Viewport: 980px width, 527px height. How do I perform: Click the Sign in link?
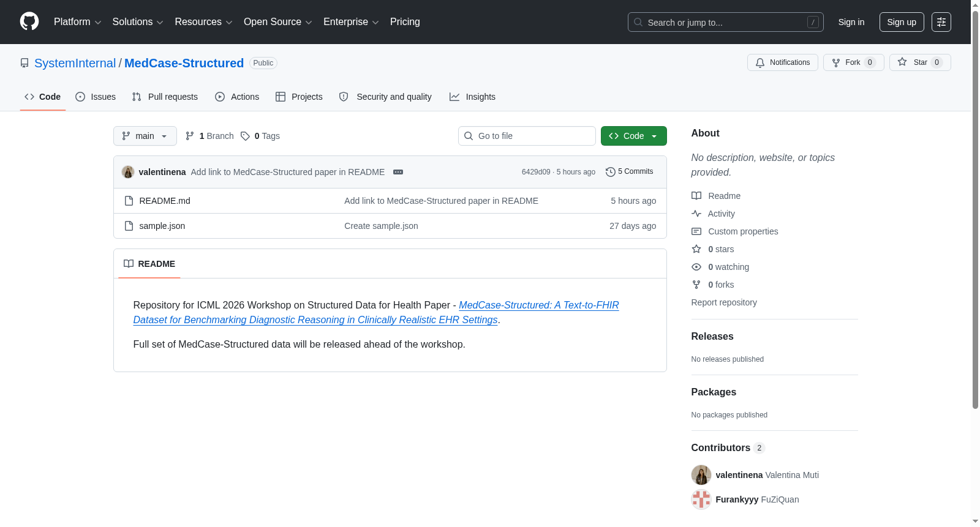851,22
